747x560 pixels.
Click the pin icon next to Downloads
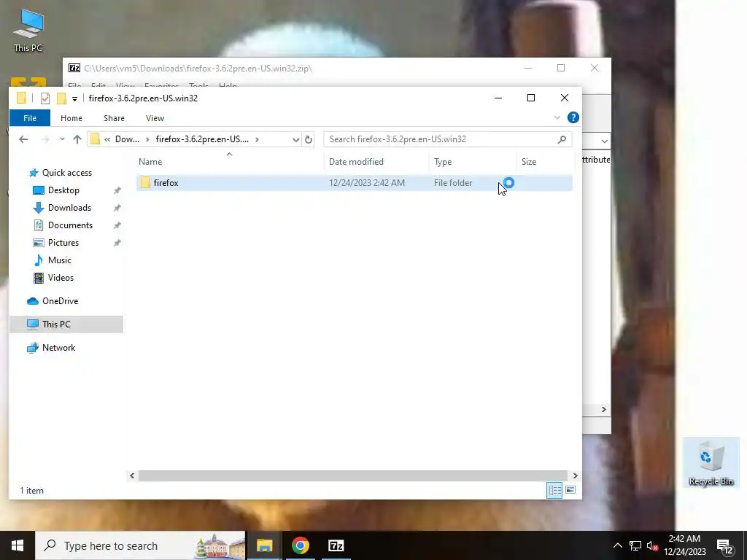[x=117, y=208]
